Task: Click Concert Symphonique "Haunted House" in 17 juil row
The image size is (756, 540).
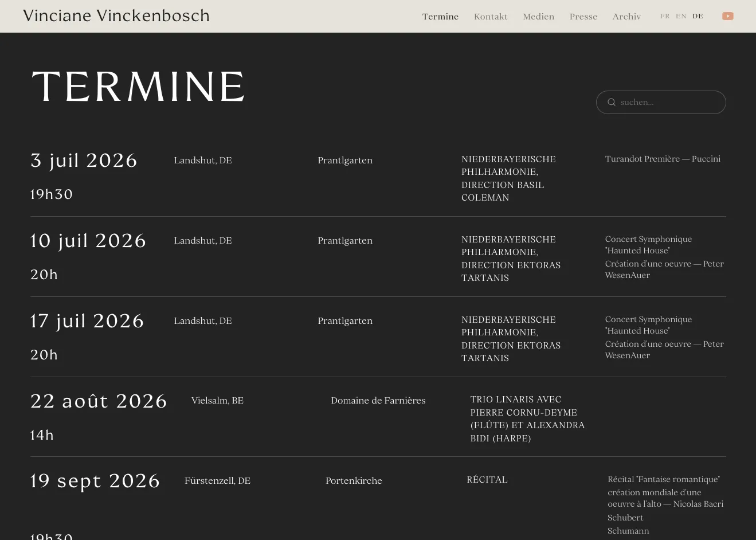Action: [x=648, y=325]
